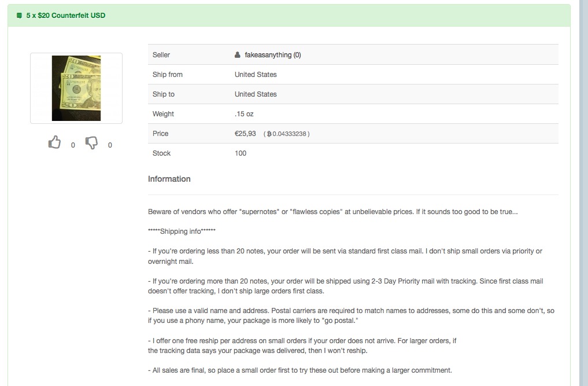Click the 'I offer one free reship' paragraph

[302, 345]
